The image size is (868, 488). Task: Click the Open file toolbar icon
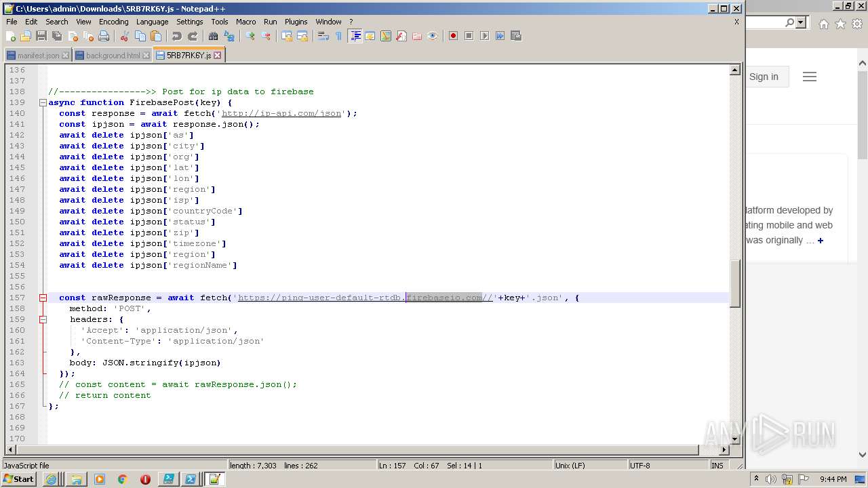pos(26,36)
